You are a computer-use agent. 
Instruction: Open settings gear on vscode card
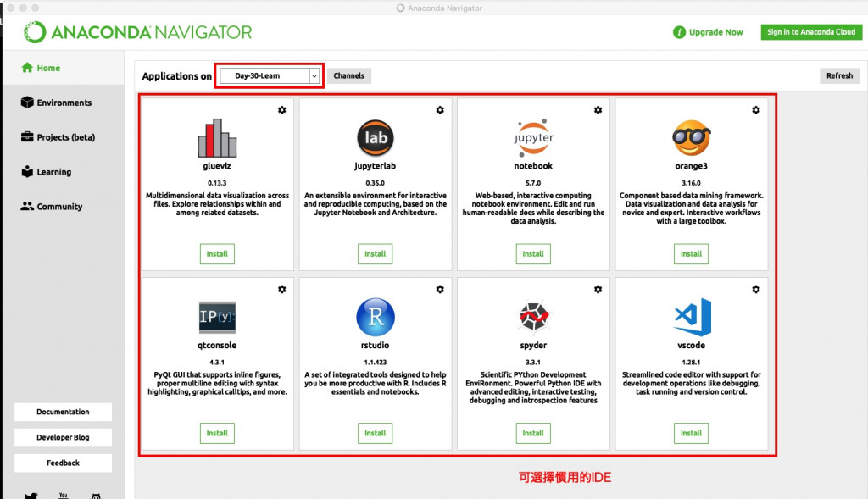(x=756, y=290)
